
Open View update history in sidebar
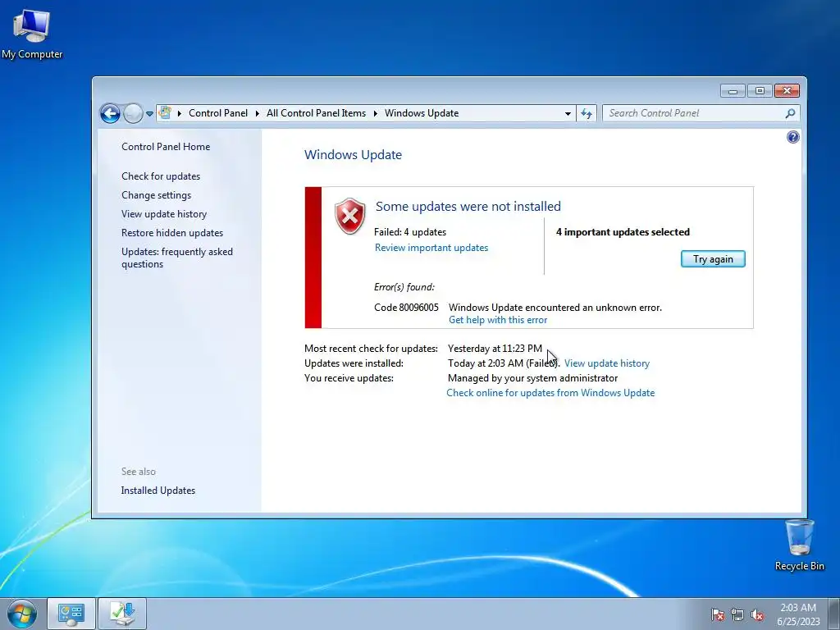164,214
